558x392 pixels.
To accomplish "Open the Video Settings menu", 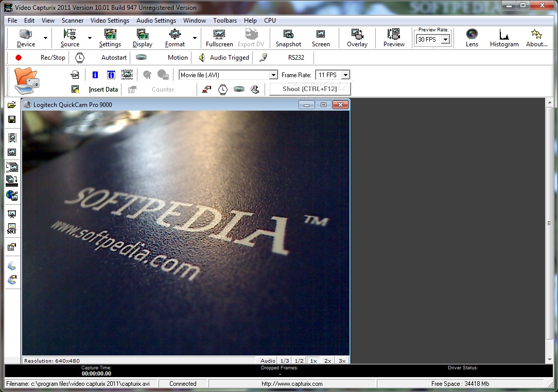I will point(110,20).
